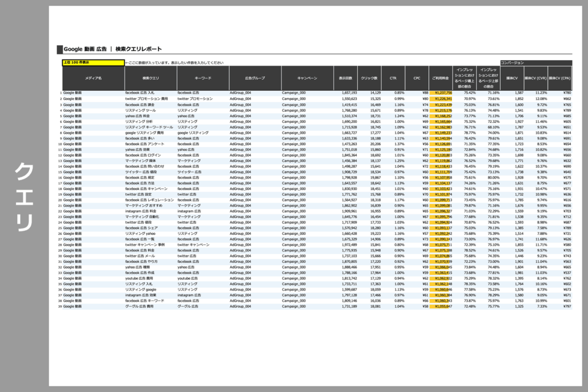Click the 媒体CV (CPA) column header
Screen dimensions: 588x392
[x=560, y=77]
